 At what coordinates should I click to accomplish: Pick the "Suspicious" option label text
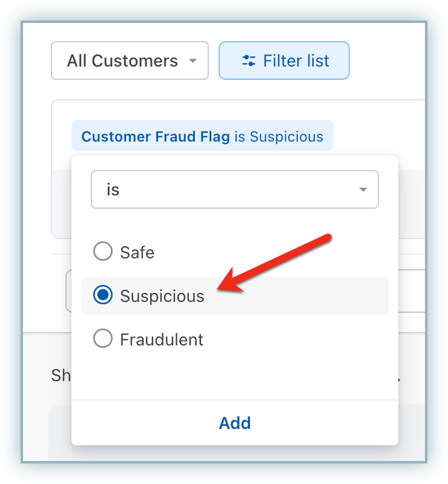(x=162, y=296)
